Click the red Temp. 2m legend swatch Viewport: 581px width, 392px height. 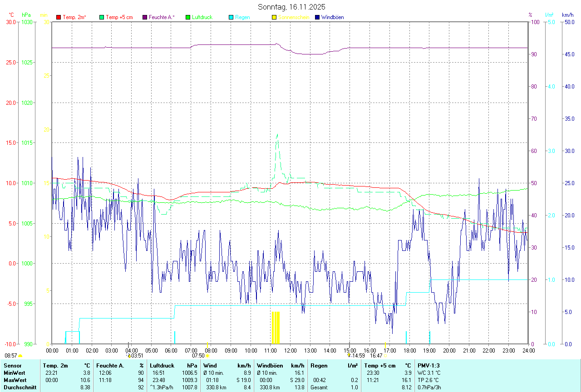[x=59, y=17]
